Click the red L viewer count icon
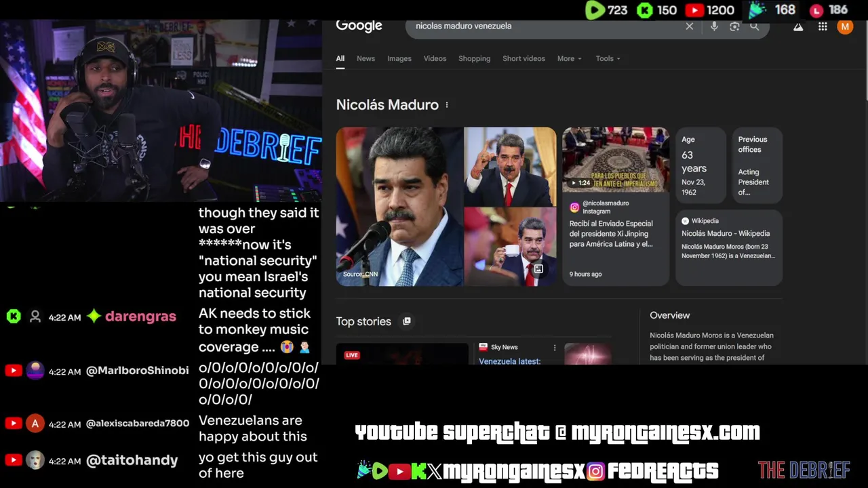 click(x=816, y=10)
